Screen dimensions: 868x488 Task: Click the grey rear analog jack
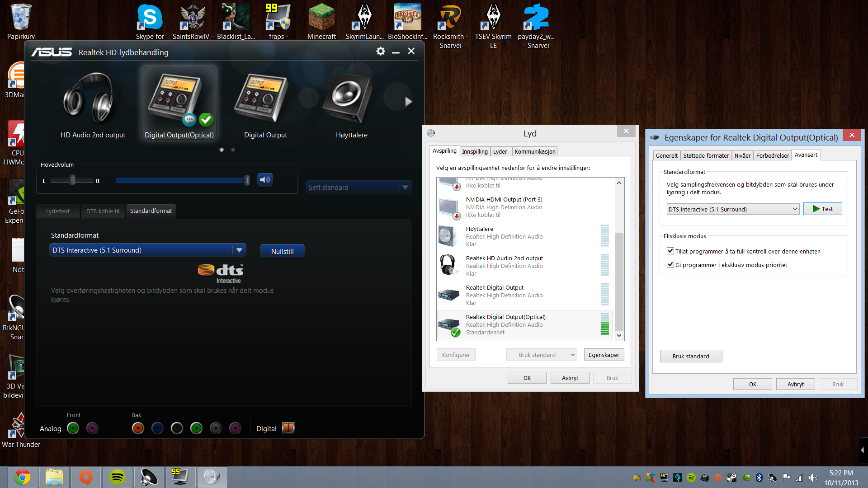click(x=216, y=428)
